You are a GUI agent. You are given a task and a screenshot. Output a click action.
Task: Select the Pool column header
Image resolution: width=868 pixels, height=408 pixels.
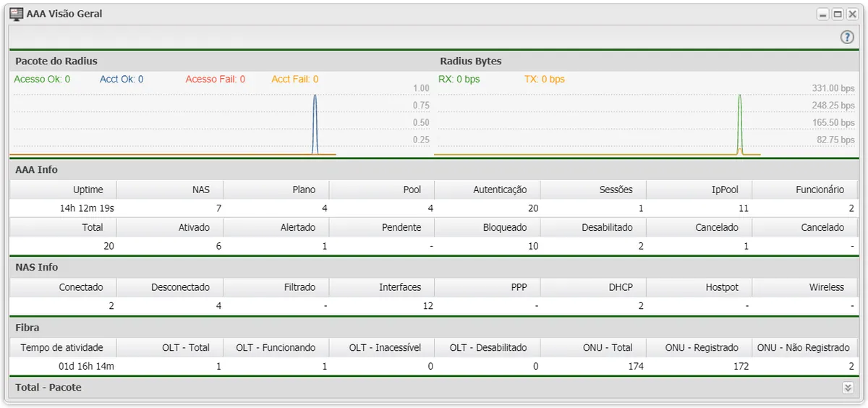(381, 190)
